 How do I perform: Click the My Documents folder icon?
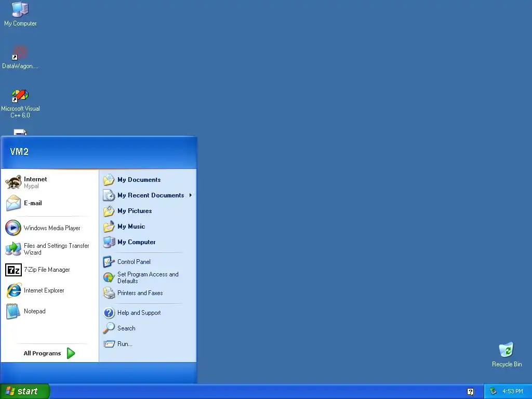pos(109,179)
